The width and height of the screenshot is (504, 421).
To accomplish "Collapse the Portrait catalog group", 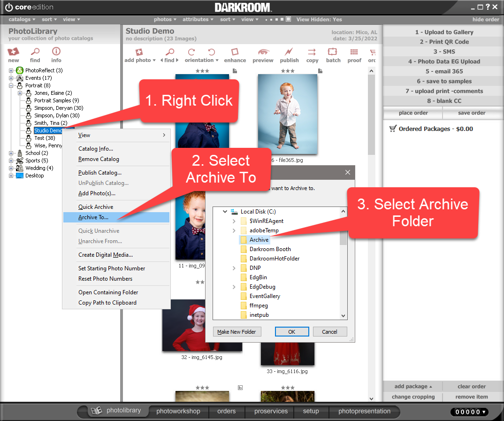I will tap(11, 85).
